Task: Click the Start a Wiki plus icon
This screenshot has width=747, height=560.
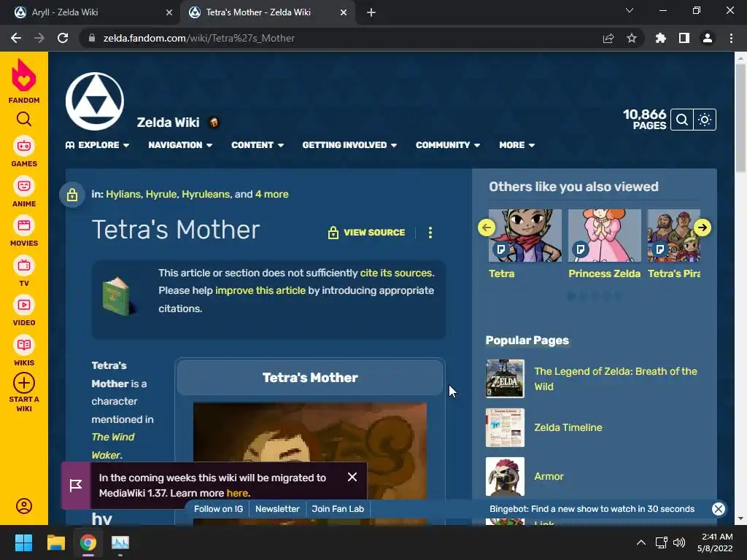Action: [x=24, y=383]
